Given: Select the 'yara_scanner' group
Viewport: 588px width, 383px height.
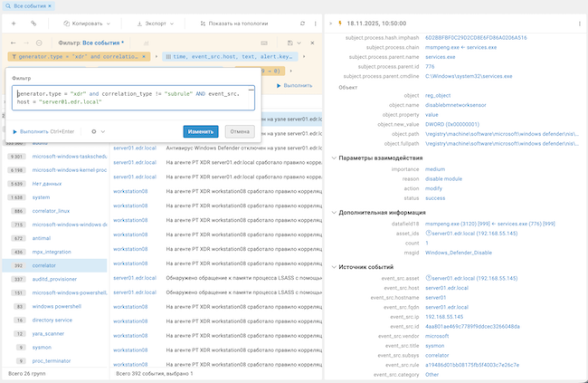Looking at the screenshot, I should point(48,334).
